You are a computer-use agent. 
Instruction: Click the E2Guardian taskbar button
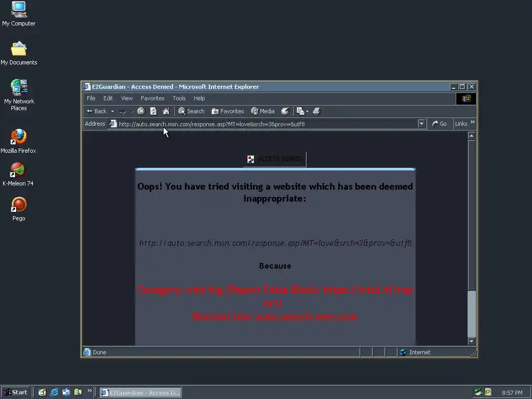[x=140, y=393]
